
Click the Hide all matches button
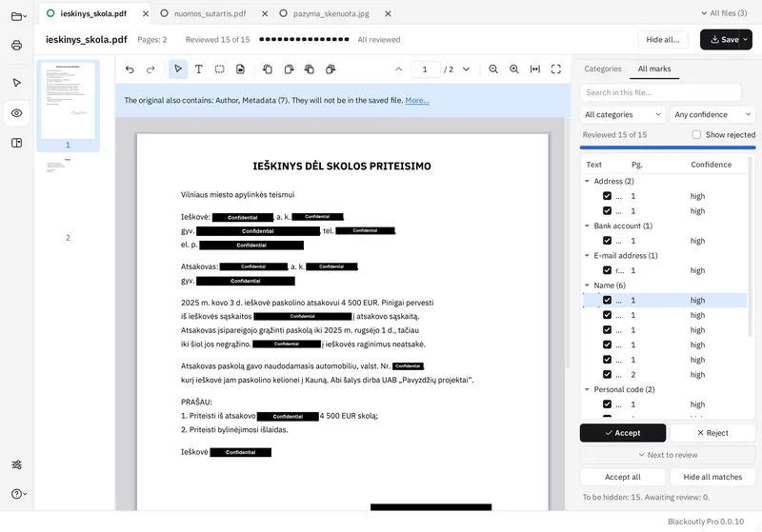(x=712, y=477)
